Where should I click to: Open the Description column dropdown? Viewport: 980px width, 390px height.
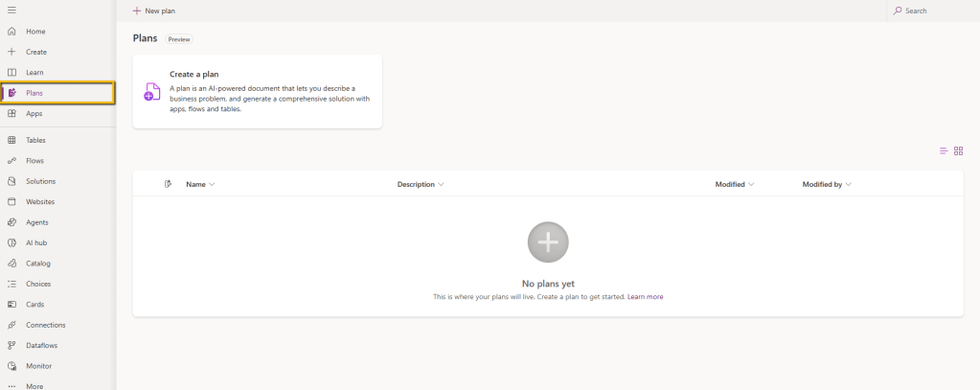(440, 184)
